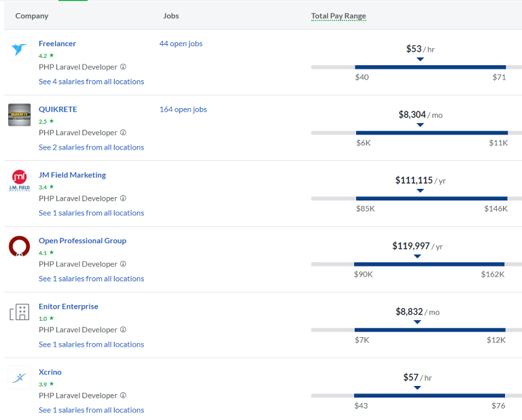522x420 pixels.
Task: Click JM Field Marketing's $85K–$146K pay bar
Action: click(432, 198)
